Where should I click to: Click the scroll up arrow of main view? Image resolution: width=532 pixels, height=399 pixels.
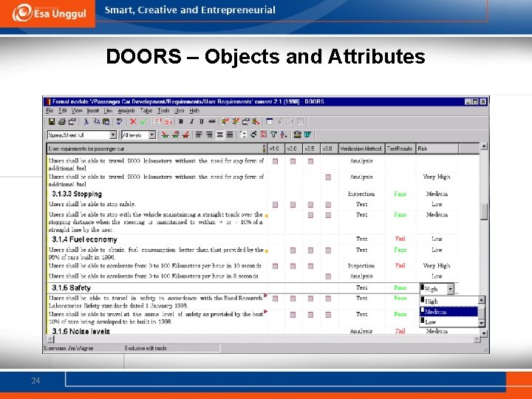(x=484, y=146)
